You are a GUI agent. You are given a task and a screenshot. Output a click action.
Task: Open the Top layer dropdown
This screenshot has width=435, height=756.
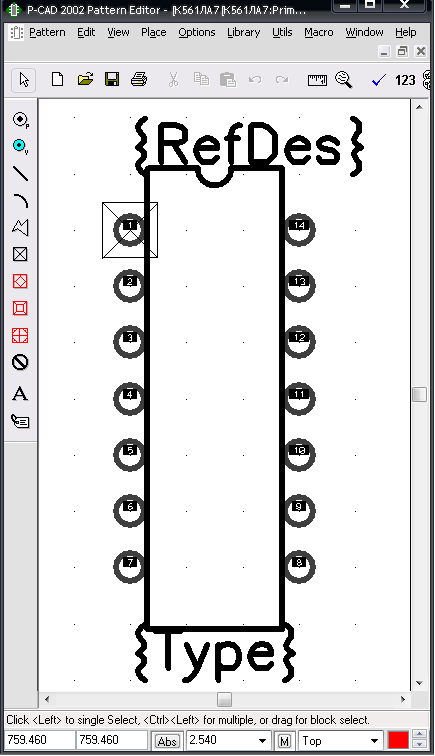(374, 741)
